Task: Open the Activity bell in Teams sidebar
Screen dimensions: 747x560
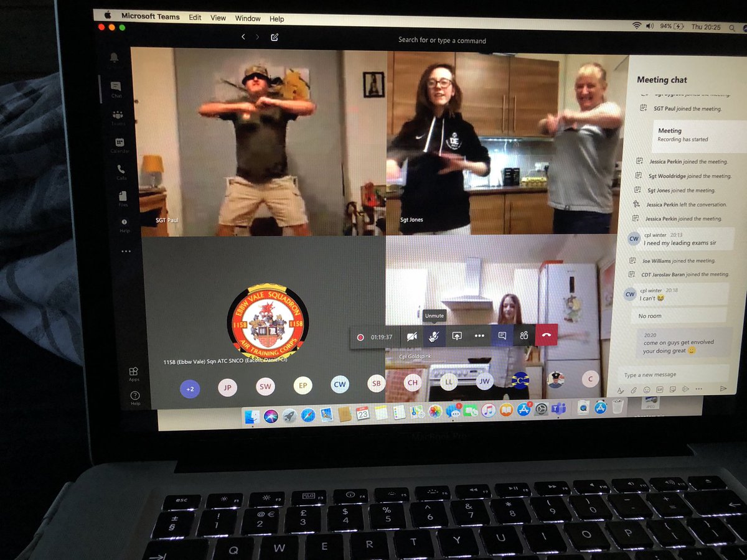Action: point(115,58)
